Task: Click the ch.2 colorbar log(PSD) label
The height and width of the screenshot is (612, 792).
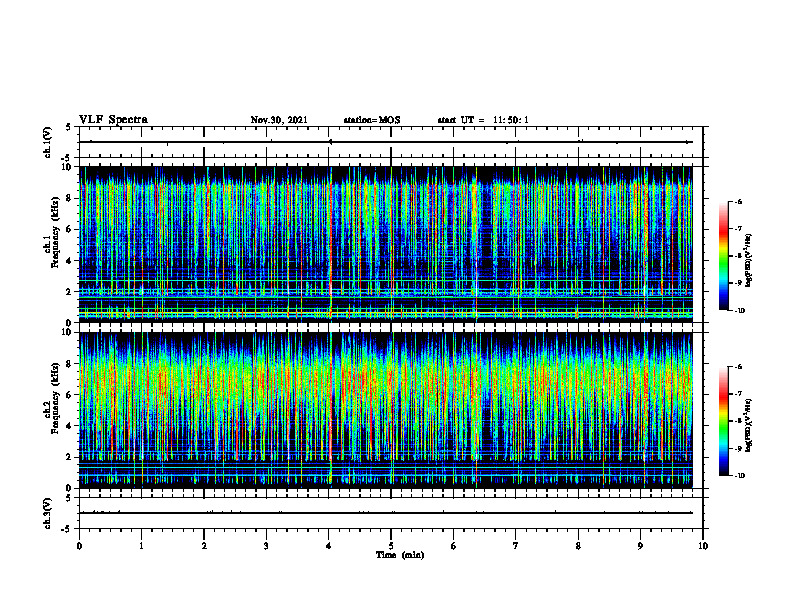Action: pyautogui.click(x=749, y=425)
